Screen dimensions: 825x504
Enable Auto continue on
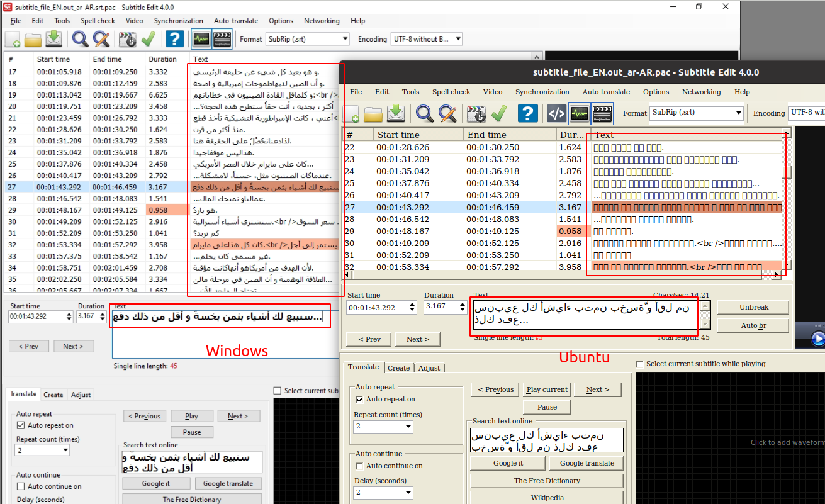click(359, 466)
